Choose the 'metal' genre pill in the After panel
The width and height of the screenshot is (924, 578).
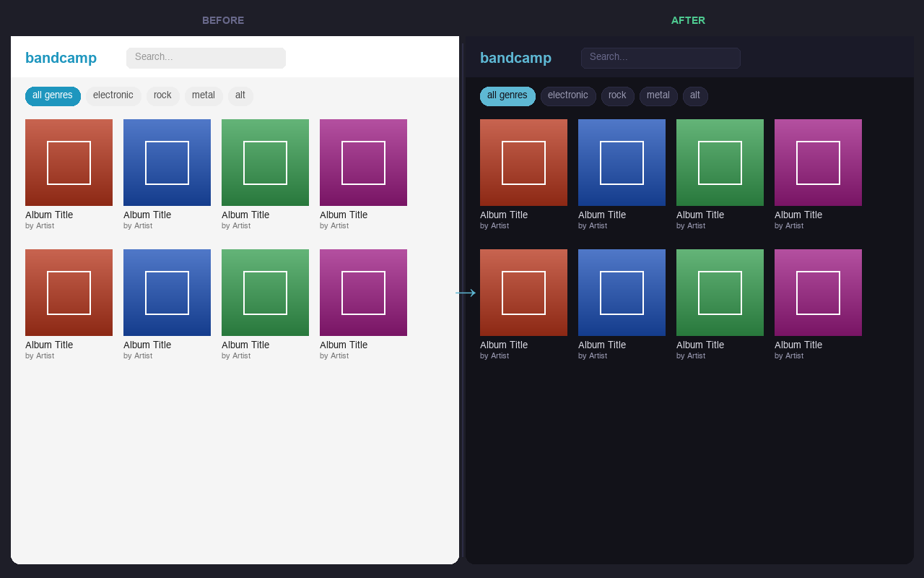coord(658,96)
